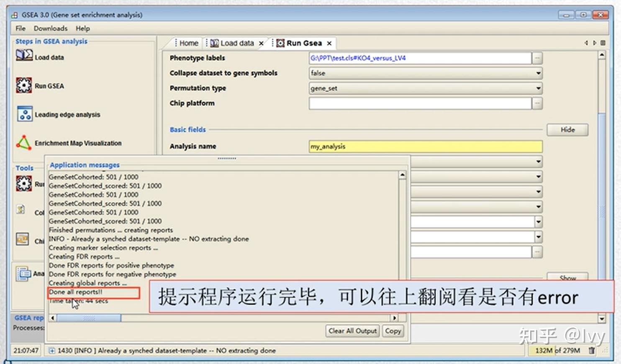Image resolution: width=621 pixels, height=364 pixels.
Task: Click browse button beside Phenotype labels field
Action: click(x=537, y=58)
